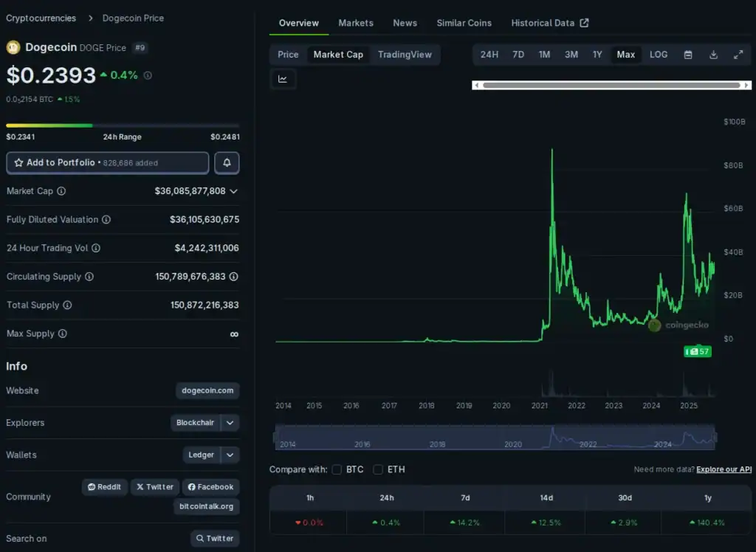Open the Markets tab
Screen dimensions: 756x552
click(356, 23)
